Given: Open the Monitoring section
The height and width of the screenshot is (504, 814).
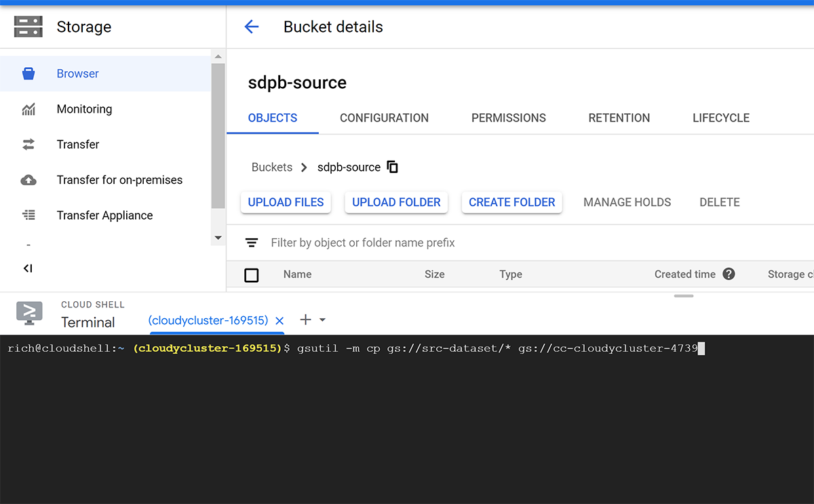Looking at the screenshot, I should point(106,109).
